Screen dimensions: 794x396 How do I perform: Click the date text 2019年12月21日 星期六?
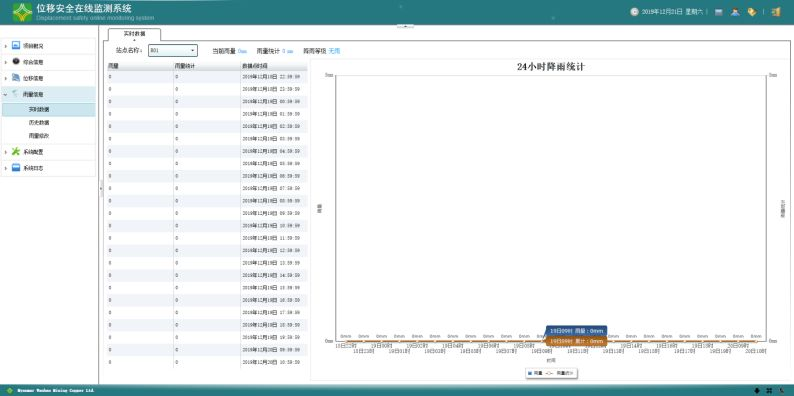tap(672, 12)
